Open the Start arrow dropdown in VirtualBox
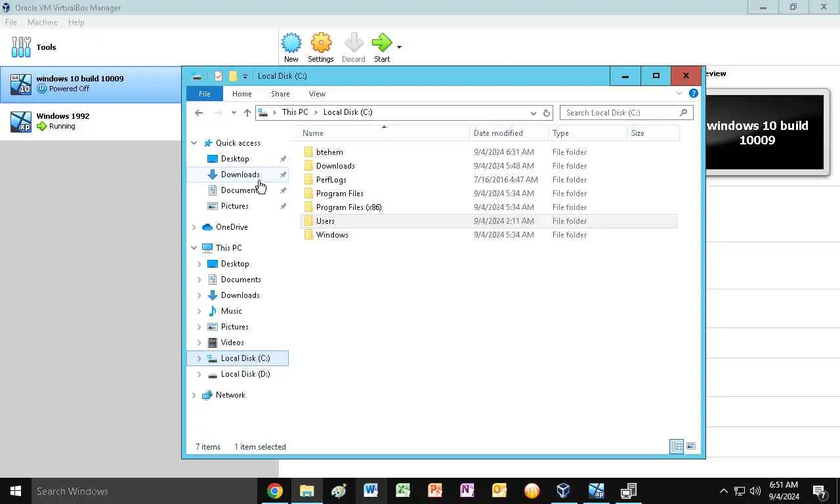Viewport: 840px width, 504px height. point(399,47)
